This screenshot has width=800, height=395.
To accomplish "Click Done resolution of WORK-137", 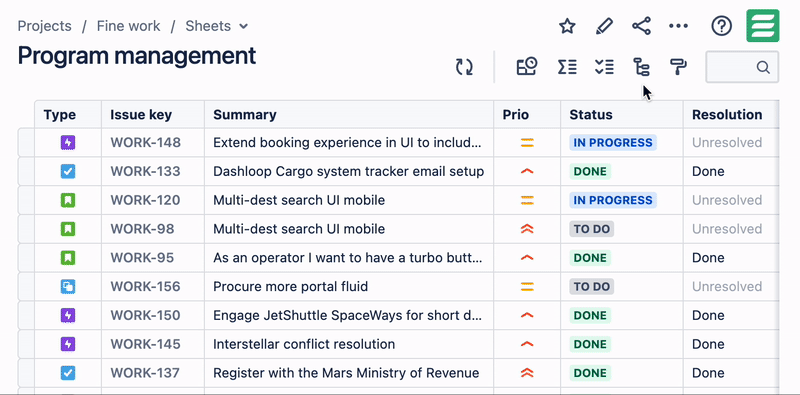I will click(708, 373).
